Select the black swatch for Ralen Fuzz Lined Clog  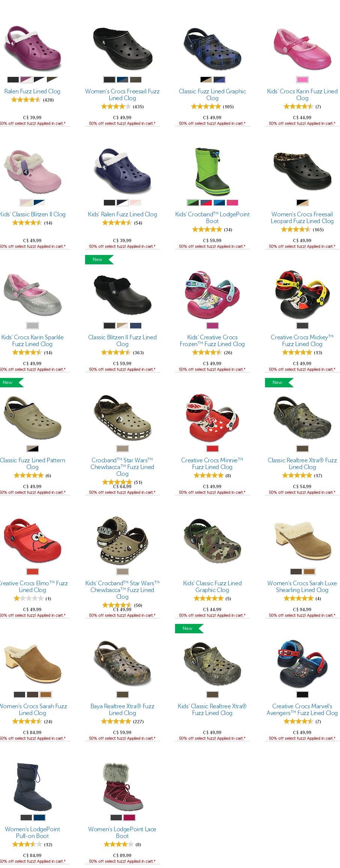(13, 79)
